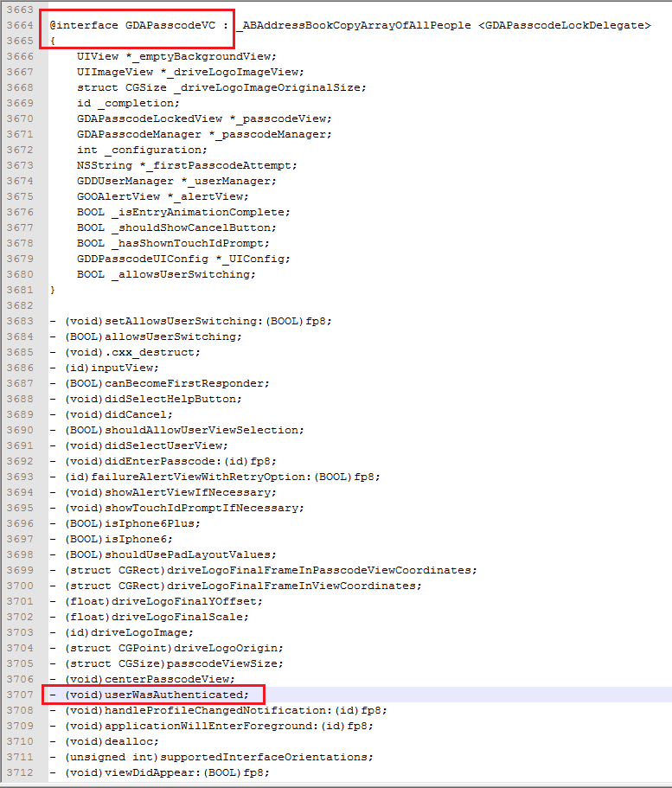This screenshot has width=672, height=788.
Task: Click the isIphone6Plus method line
Action: point(125,523)
